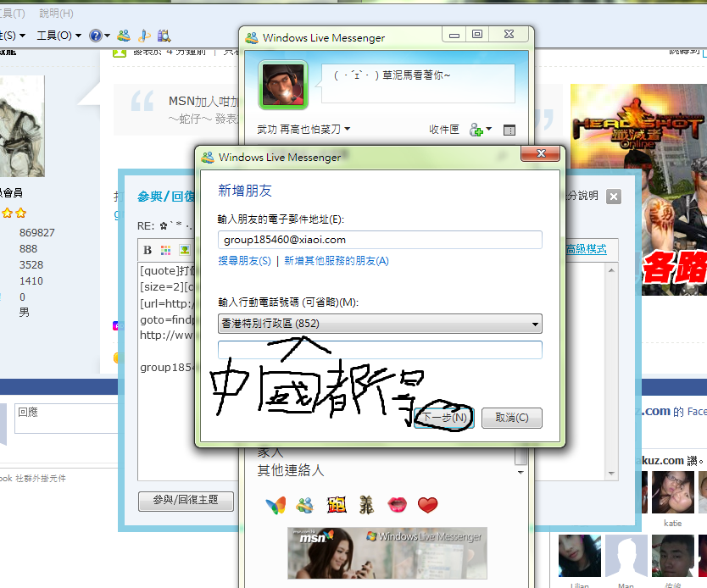Screen dimensions: 707x588
Task: Open the 高級模式 advanced mode link
Action: click(x=586, y=249)
